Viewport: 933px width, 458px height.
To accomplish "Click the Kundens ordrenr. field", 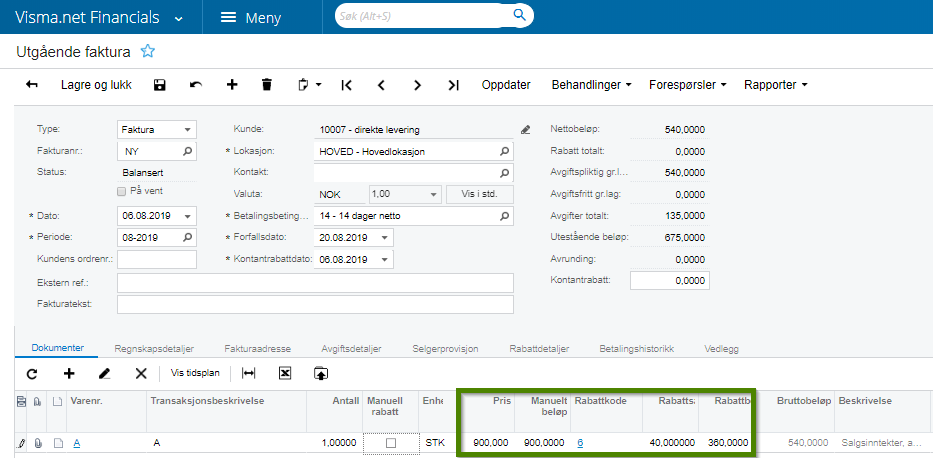I will tap(157, 259).
